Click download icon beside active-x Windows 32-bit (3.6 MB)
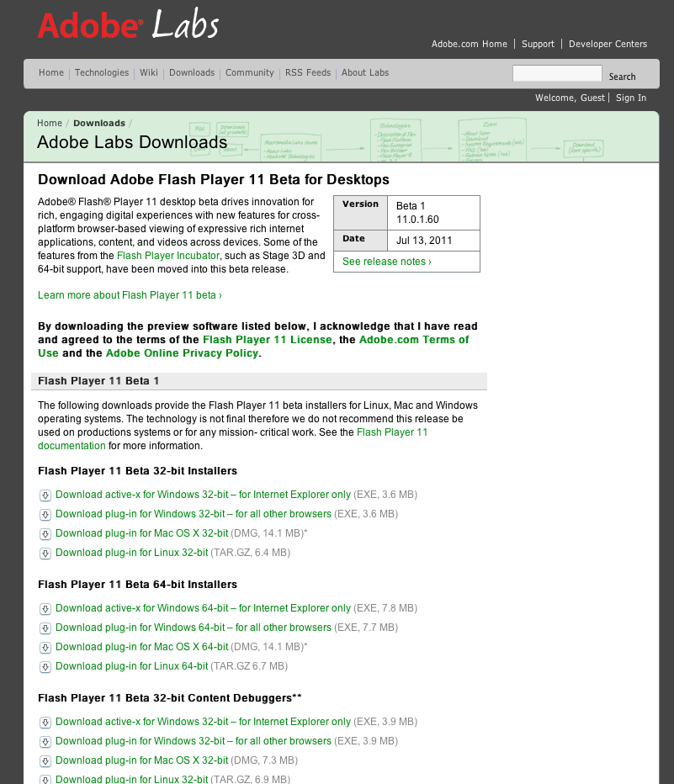 [x=45, y=495]
